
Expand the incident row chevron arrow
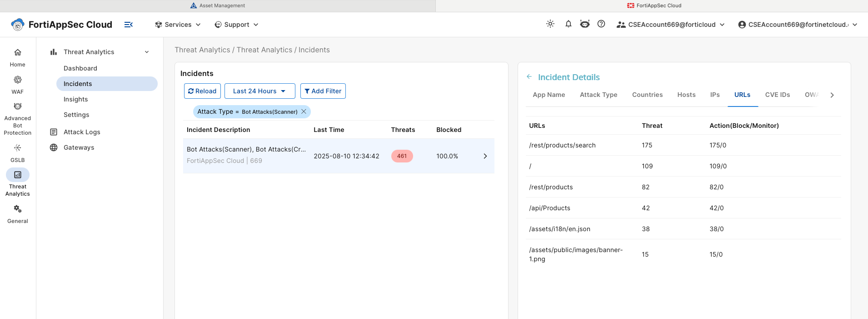pos(485,156)
